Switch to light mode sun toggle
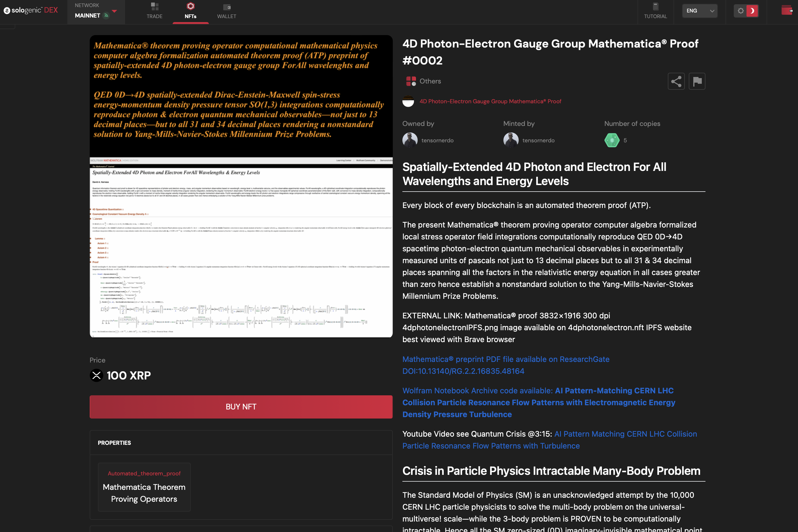The image size is (798, 532). pos(741,11)
